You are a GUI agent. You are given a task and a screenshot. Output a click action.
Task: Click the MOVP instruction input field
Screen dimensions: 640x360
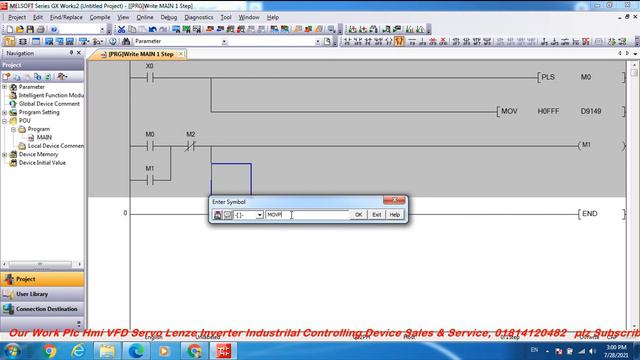[x=307, y=215]
